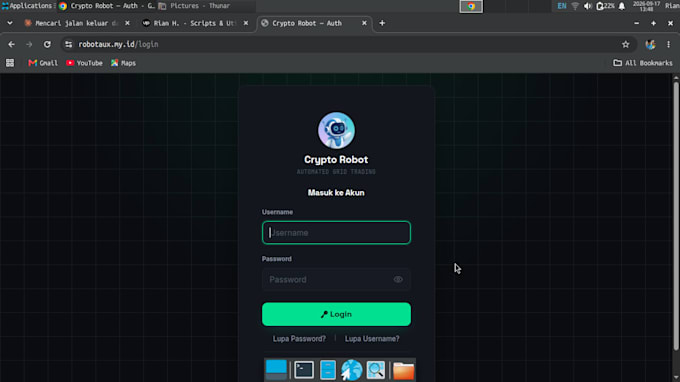This screenshot has height=382, width=680.
Task: Open the Gmail bookmark
Action: (43, 63)
